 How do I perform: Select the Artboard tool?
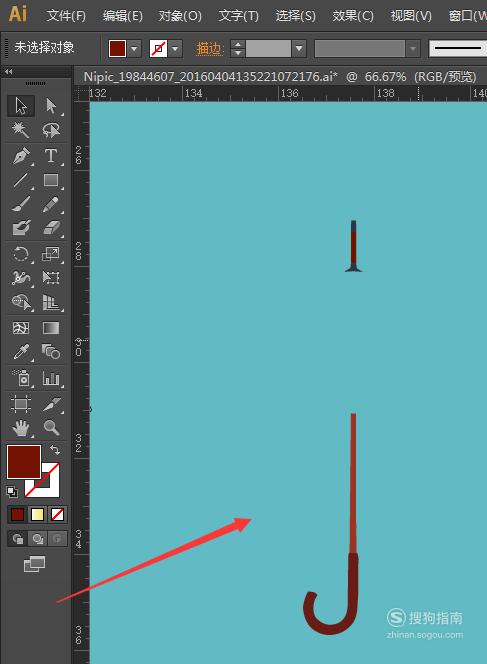tap(21, 404)
